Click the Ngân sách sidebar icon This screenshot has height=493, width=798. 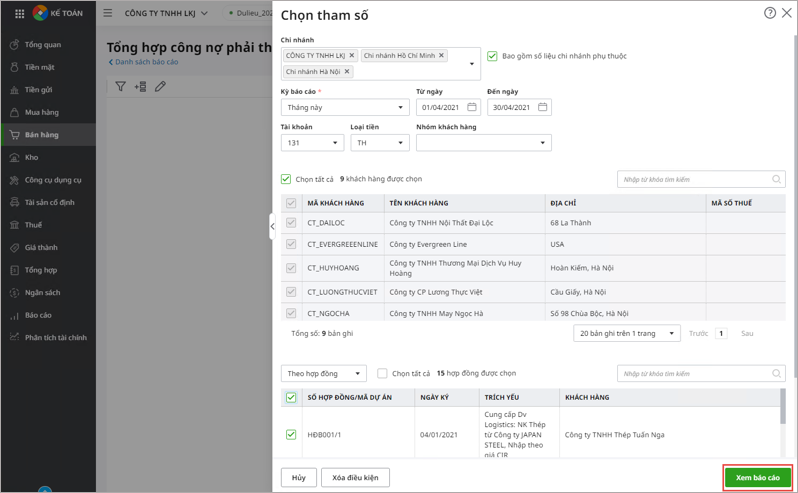pyautogui.click(x=15, y=293)
